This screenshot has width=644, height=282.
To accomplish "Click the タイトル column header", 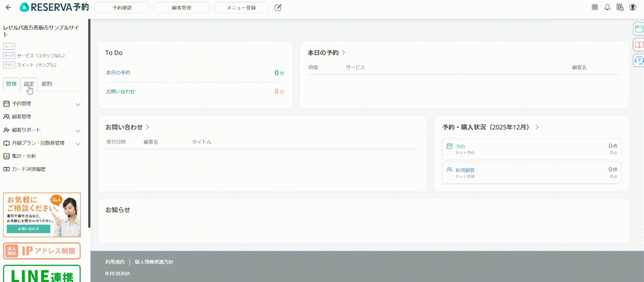I will pyautogui.click(x=201, y=142).
